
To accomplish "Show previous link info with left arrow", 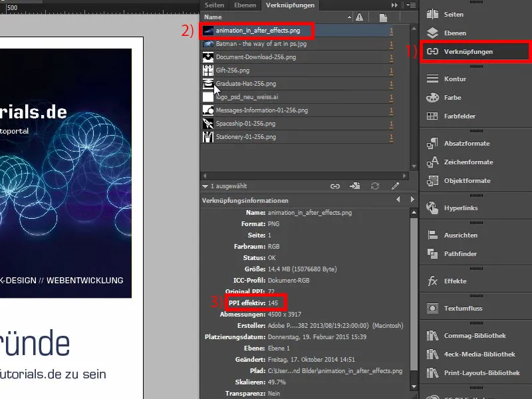I will [398, 199].
